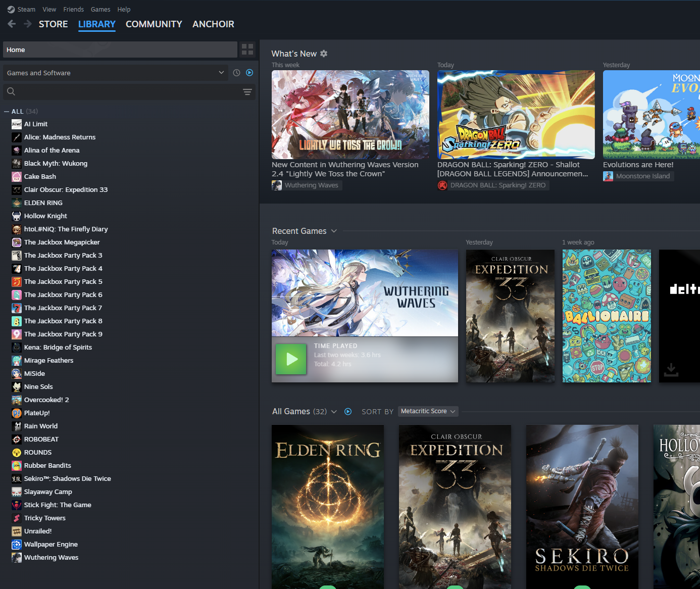Select The Jackbox Party Pack 9 icon

click(17, 334)
